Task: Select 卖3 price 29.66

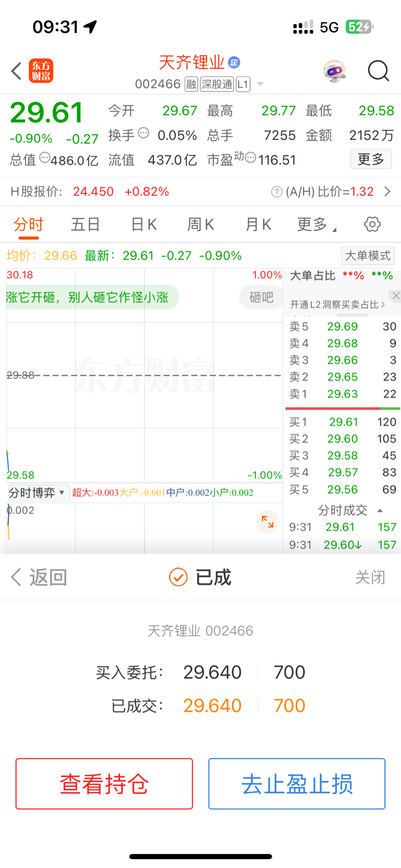Action: click(343, 360)
